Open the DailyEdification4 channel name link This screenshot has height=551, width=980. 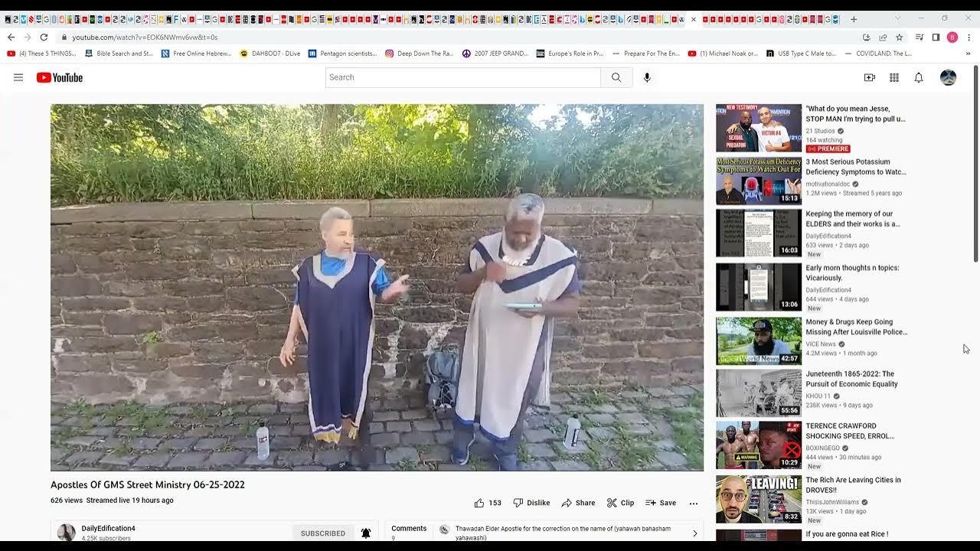[109, 528]
